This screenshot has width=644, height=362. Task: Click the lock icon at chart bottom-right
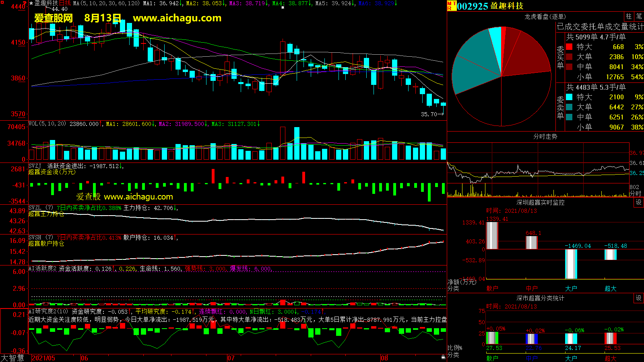(x=443, y=357)
